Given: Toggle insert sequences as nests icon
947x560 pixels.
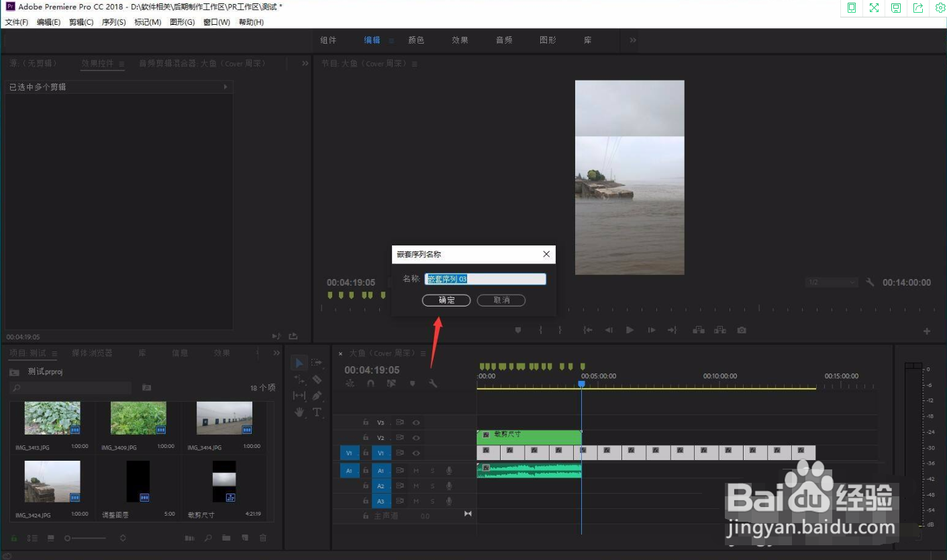Looking at the screenshot, I should click(350, 384).
